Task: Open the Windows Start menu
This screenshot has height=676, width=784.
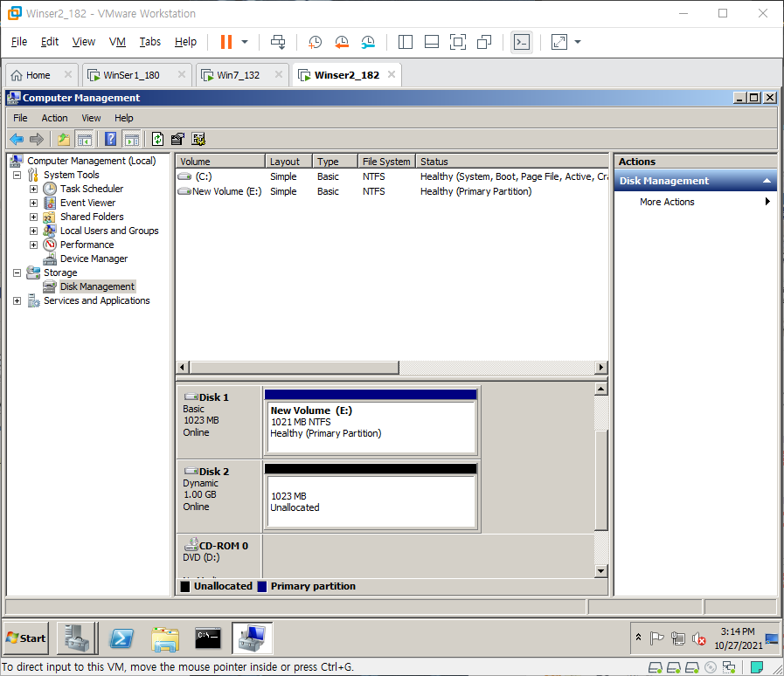Action: click(26, 638)
